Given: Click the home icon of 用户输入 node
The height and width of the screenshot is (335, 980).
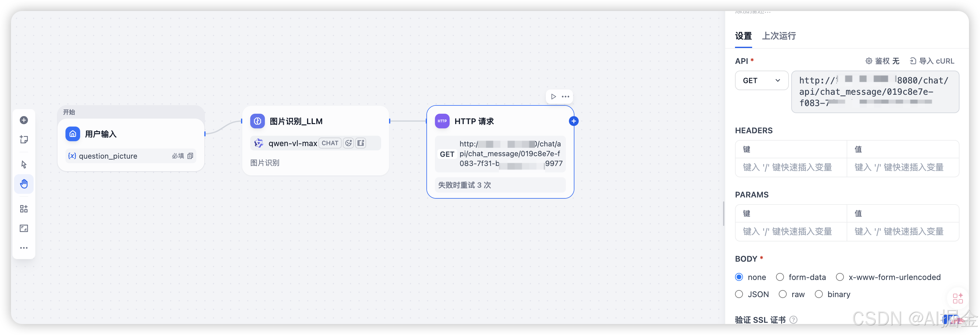Looking at the screenshot, I should tap(73, 134).
